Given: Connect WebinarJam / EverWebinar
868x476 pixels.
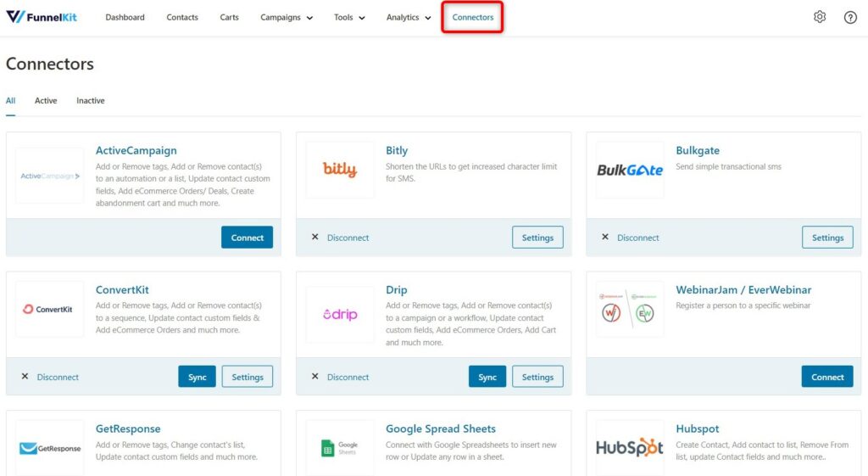Looking at the screenshot, I should [827, 377].
